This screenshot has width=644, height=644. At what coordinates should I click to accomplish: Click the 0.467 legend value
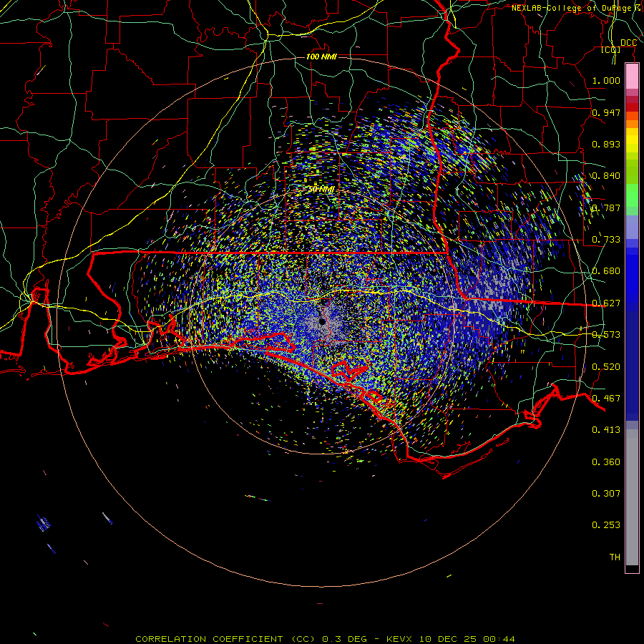point(606,399)
